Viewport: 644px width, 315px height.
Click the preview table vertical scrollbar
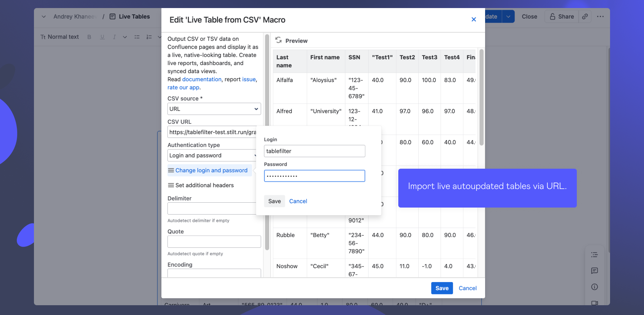481,97
